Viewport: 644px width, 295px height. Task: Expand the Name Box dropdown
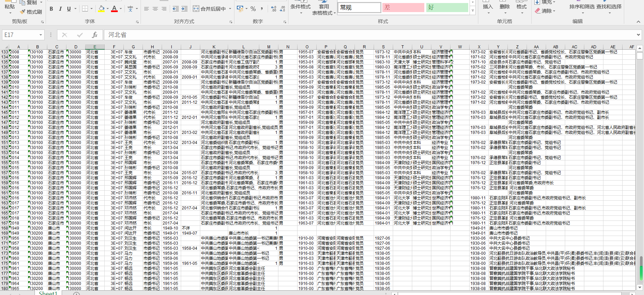41,35
